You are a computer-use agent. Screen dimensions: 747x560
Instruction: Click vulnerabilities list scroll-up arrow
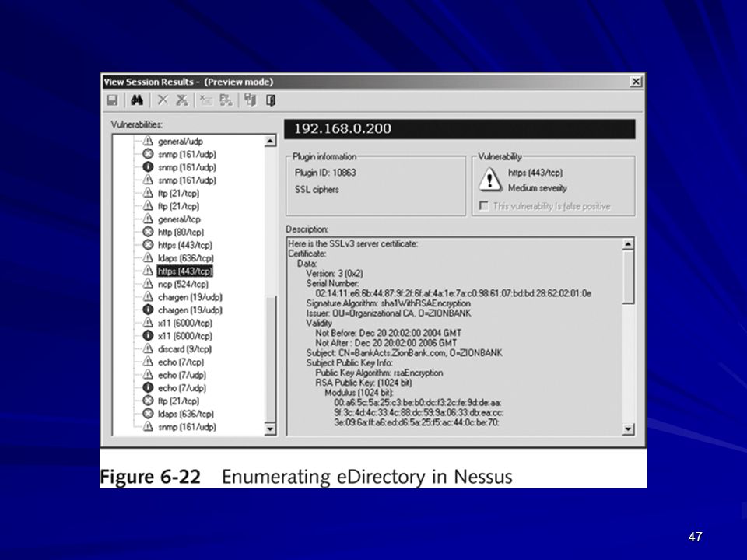pos(270,141)
